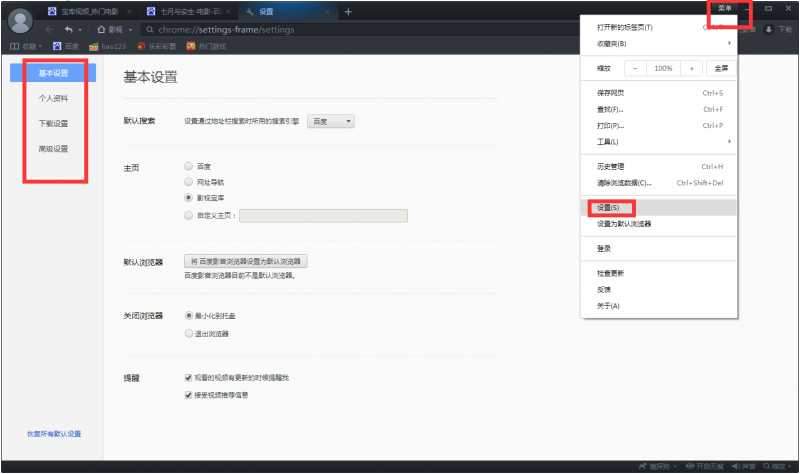Choose 反馈 in the menu

658,290
